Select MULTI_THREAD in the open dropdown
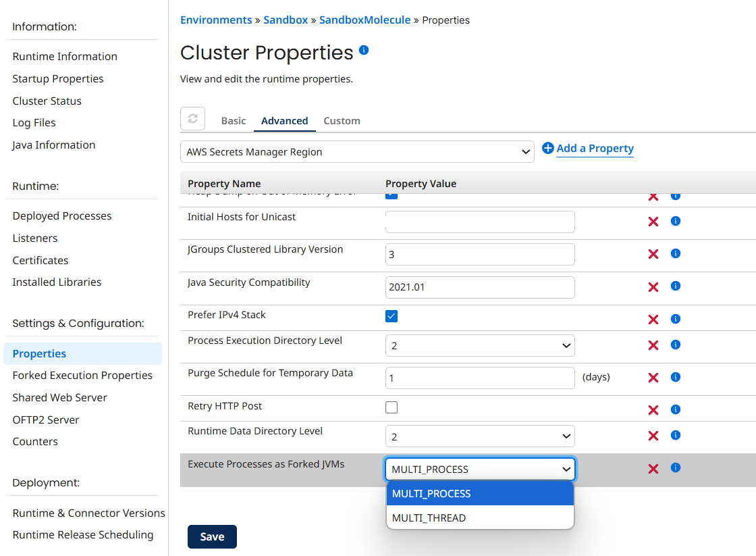The image size is (756, 556). [429, 517]
